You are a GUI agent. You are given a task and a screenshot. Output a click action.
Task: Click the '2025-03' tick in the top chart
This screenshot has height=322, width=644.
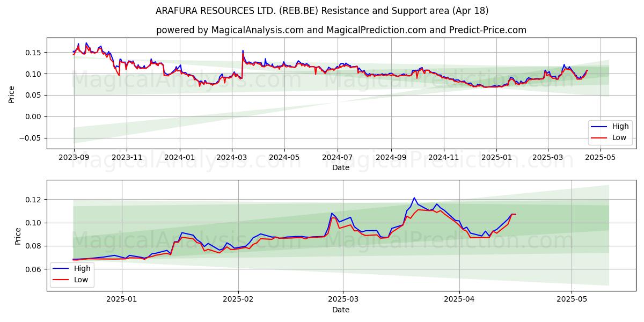coord(547,157)
